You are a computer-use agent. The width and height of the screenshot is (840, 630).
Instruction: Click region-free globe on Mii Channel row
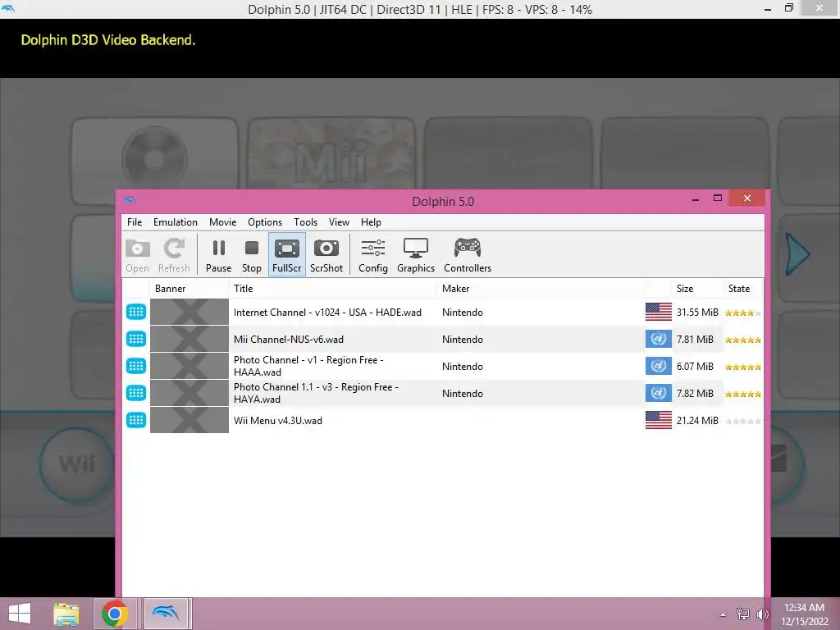[659, 339]
